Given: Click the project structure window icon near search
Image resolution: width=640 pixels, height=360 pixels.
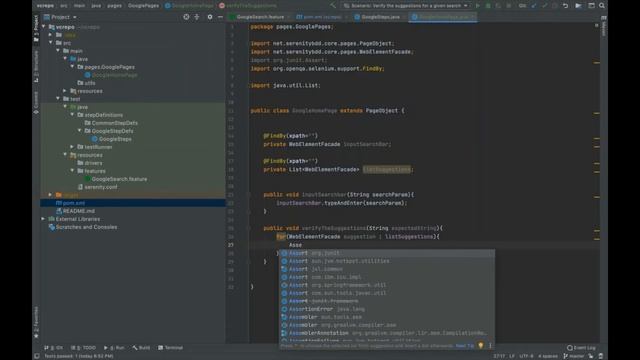Looking at the screenshot, I should click(591, 6).
